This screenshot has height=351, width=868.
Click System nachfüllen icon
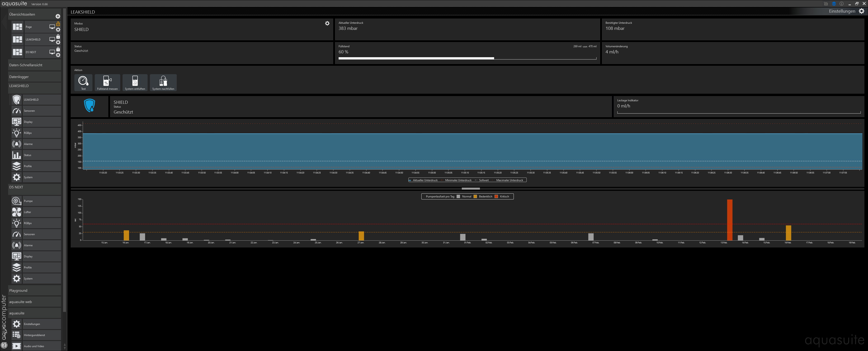click(x=163, y=82)
